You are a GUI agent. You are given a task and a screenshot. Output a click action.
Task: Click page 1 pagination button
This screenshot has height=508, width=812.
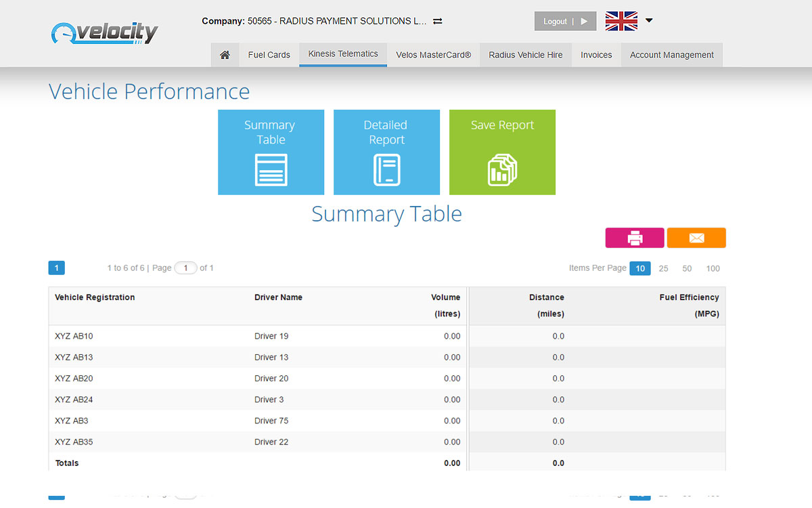pos(56,268)
